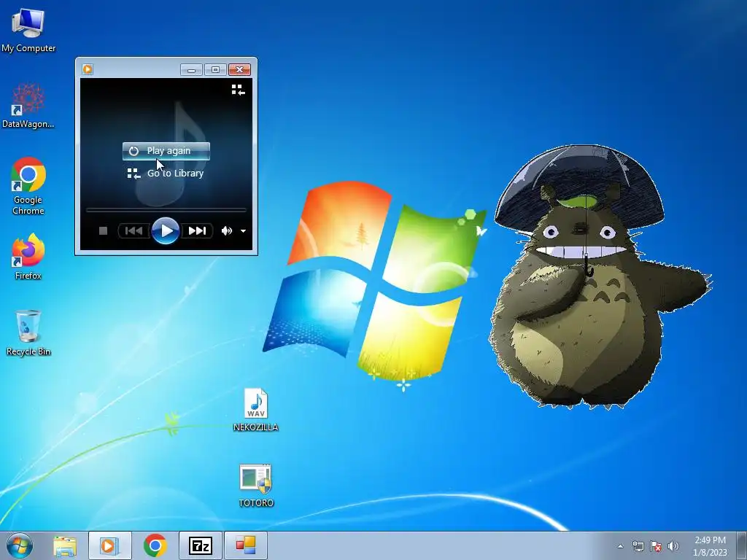Show hidden tray icons arrow

tap(620, 546)
